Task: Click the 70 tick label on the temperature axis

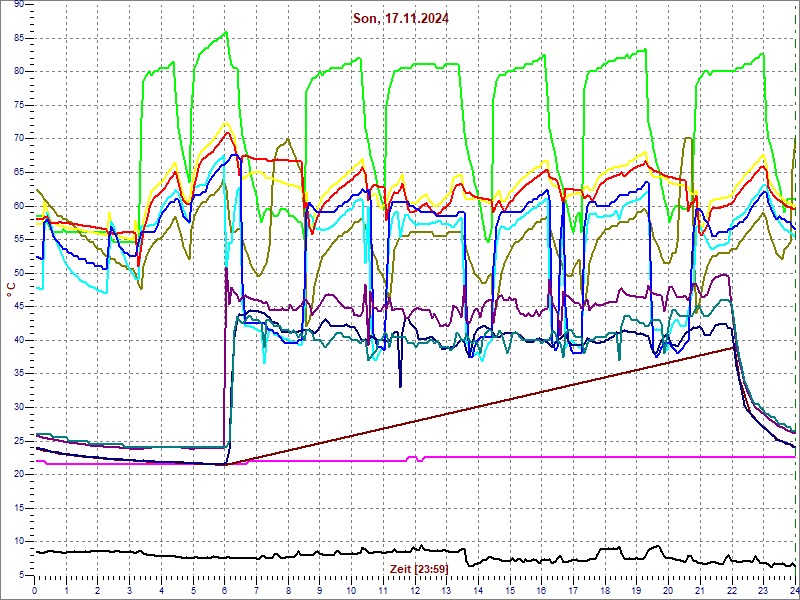Action: tap(19, 139)
